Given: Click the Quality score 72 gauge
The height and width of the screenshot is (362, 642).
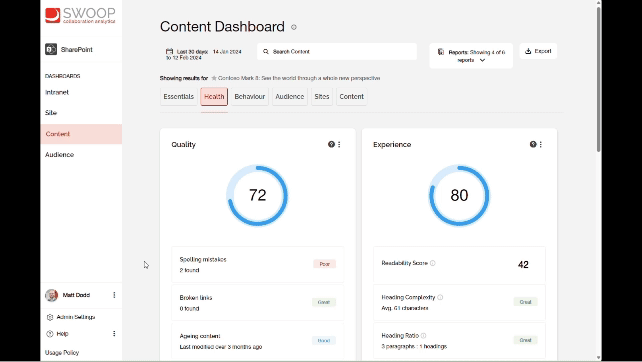Looking at the screenshot, I should [x=257, y=195].
